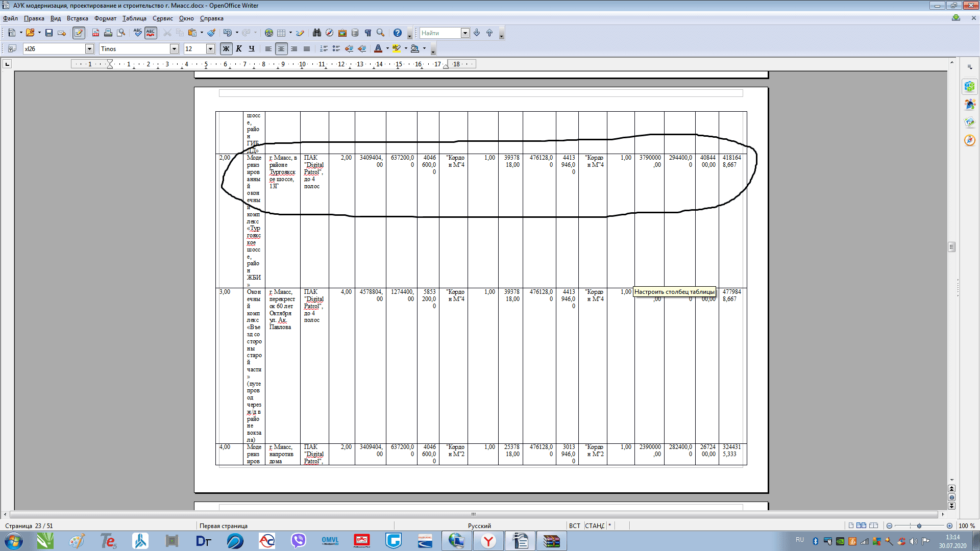This screenshot has width=980, height=551.
Task: Toggle bold formatting
Action: click(226, 48)
